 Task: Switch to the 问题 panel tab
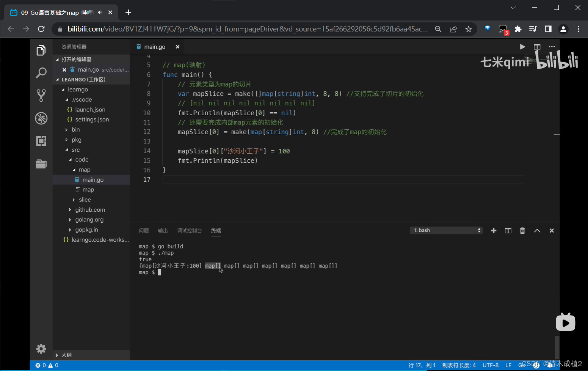click(144, 231)
